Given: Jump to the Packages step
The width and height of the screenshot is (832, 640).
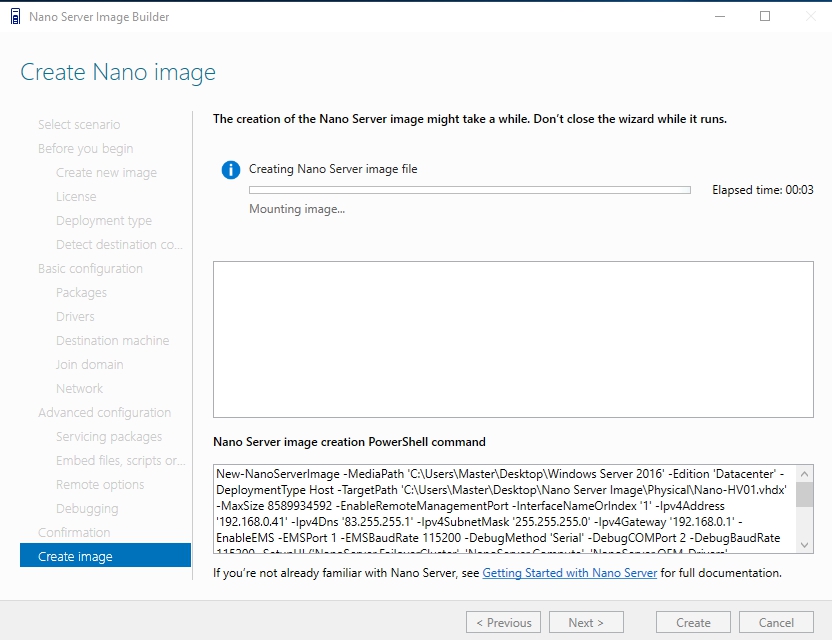Looking at the screenshot, I should [x=81, y=292].
